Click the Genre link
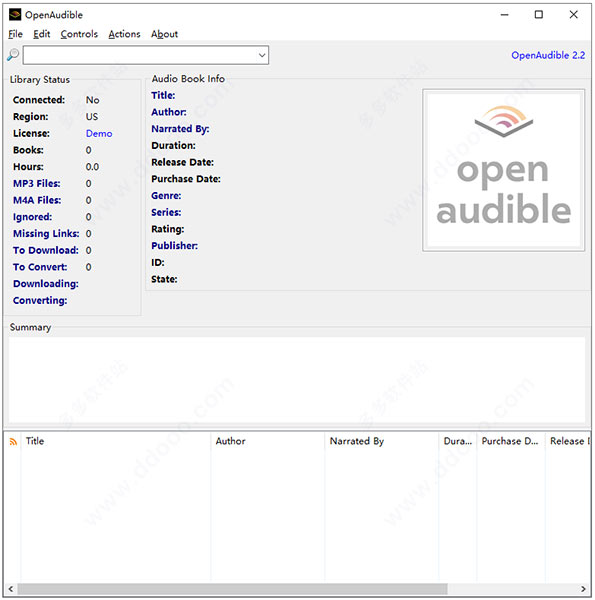The image size is (595, 600). click(166, 196)
